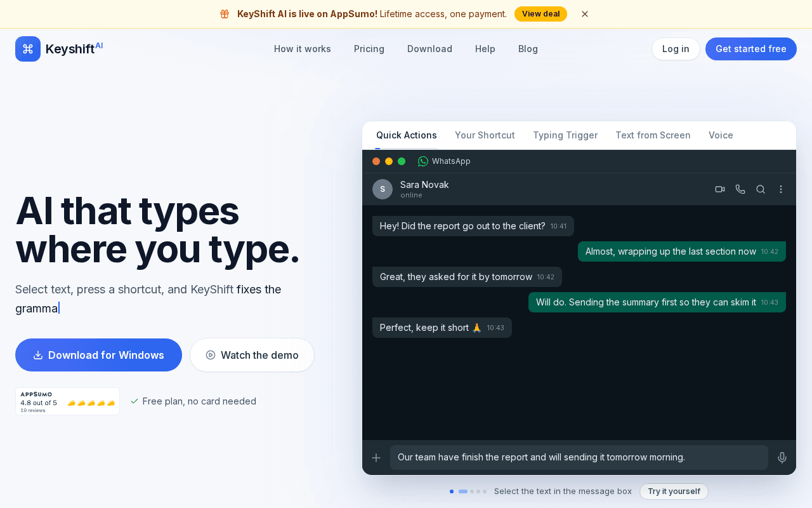Viewport: 812px width, 508px height.
Task: Click the message 'Will do. Sending the summary first'
Action: pos(657,302)
